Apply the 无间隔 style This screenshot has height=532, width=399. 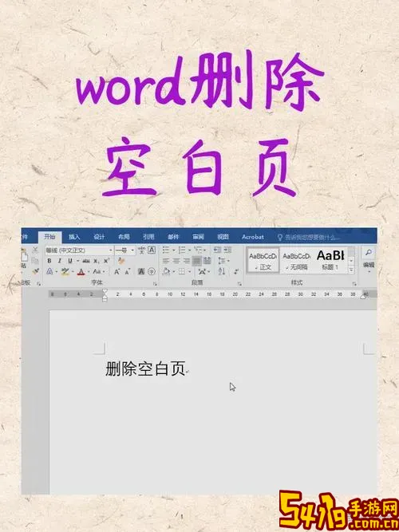pos(296,260)
